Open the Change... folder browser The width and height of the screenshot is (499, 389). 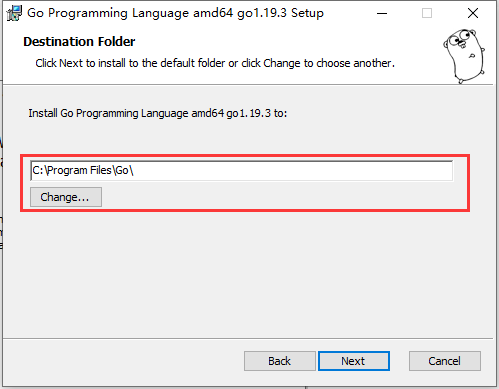pyautogui.click(x=66, y=197)
